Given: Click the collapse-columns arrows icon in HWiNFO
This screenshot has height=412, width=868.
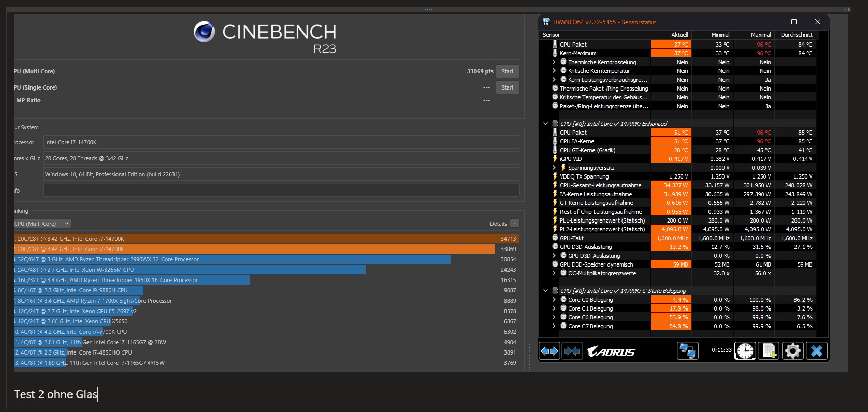Looking at the screenshot, I should tap(572, 351).
